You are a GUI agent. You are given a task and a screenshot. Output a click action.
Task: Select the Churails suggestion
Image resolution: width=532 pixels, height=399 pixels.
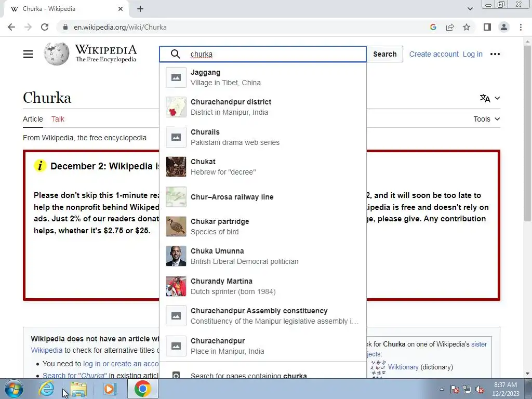click(263, 137)
